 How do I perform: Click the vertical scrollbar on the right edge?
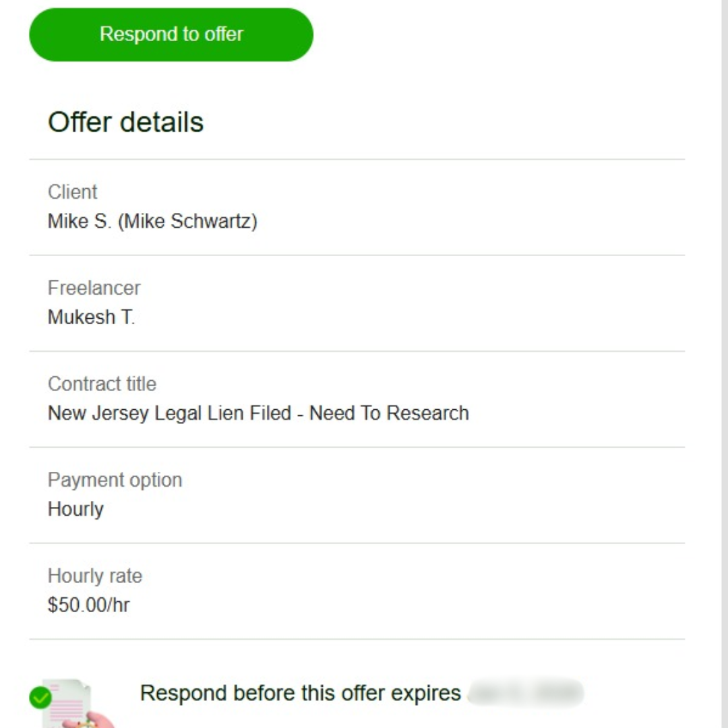coord(724,364)
